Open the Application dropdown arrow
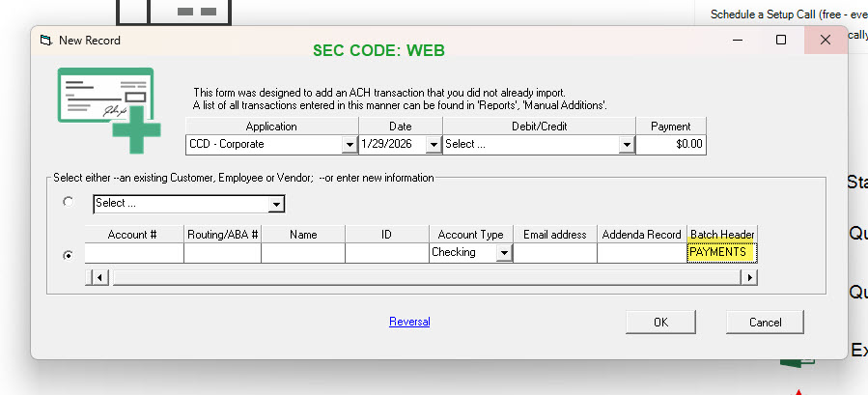The width and height of the screenshot is (868, 395). tap(350, 145)
